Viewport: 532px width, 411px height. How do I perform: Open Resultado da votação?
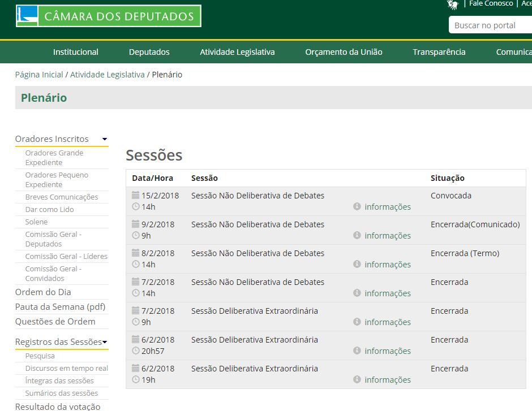pyautogui.click(x=58, y=406)
